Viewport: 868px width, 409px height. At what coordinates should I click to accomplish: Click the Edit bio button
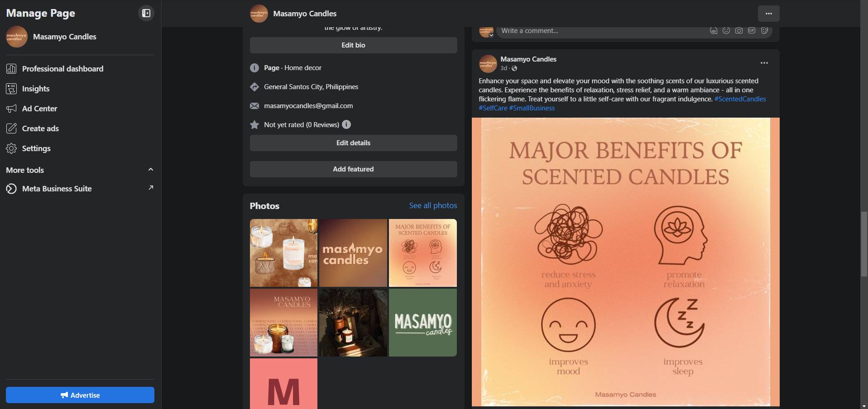353,45
